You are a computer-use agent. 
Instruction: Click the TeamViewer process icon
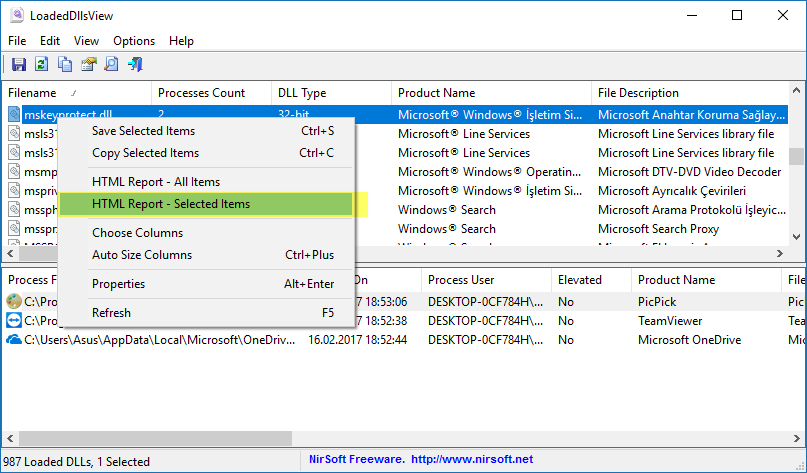point(14,321)
